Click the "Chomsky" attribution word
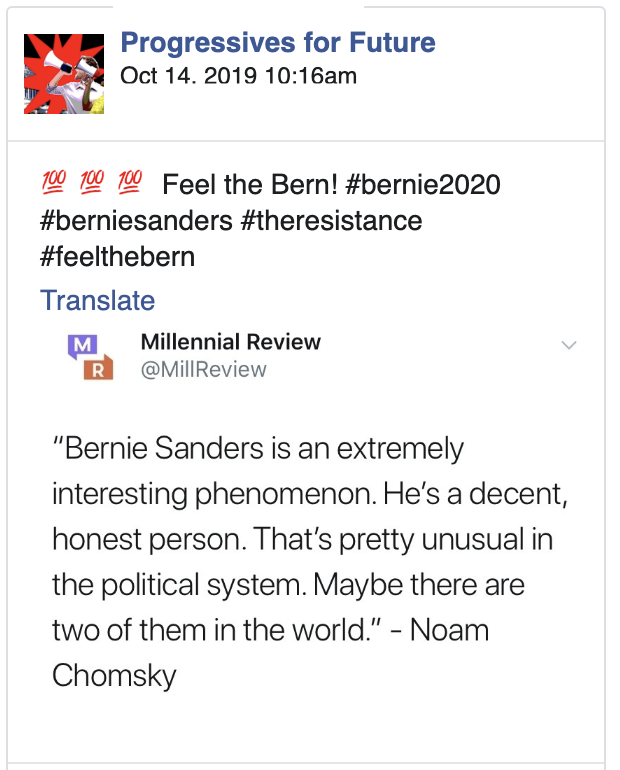 pyautogui.click(x=114, y=675)
